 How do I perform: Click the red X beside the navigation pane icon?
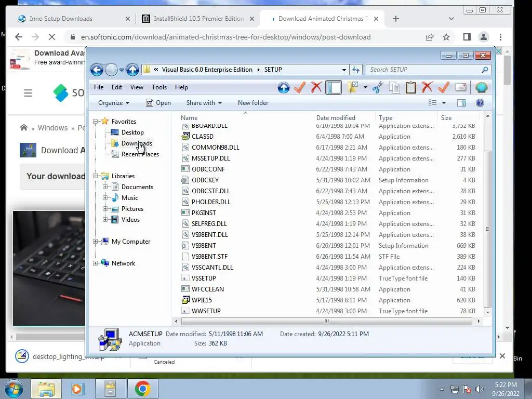coord(316,87)
